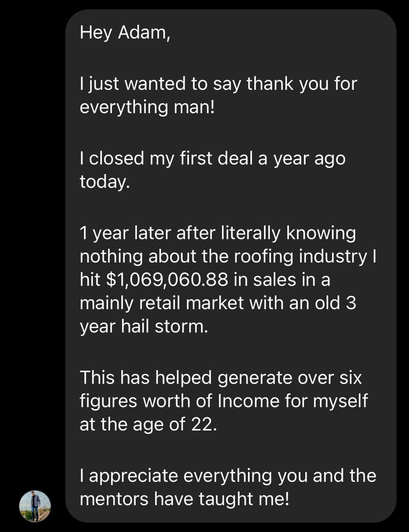Viewport: 409px width, 532px height.
Task: Tap the '1 year later after literally knowing' line
Action: pos(218,233)
